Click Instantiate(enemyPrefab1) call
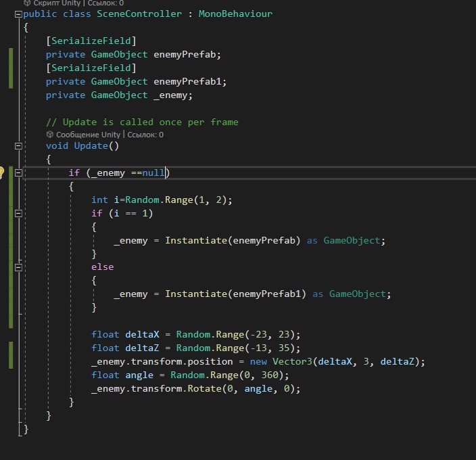The image size is (476, 460). (235, 294)
